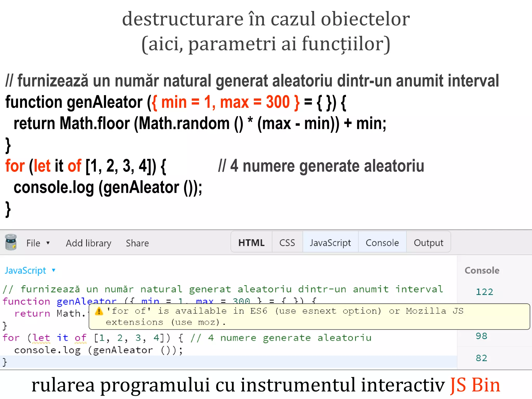532x399 pixels.
Task: Click console output value 82
Action: click(481, 358)
